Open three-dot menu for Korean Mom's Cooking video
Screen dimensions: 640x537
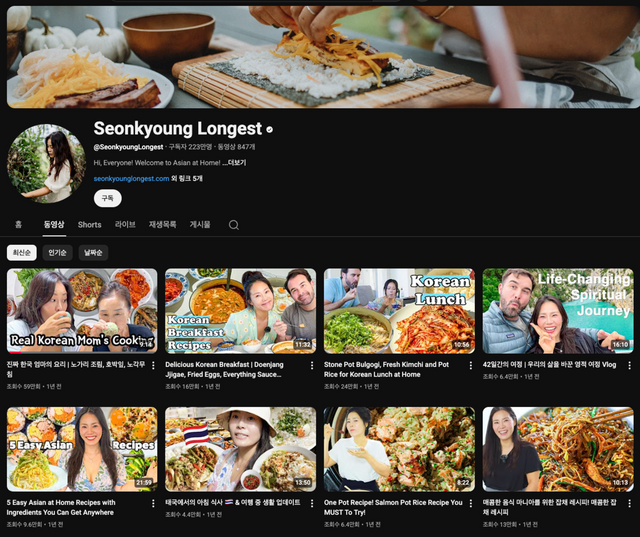click(153, 366)
